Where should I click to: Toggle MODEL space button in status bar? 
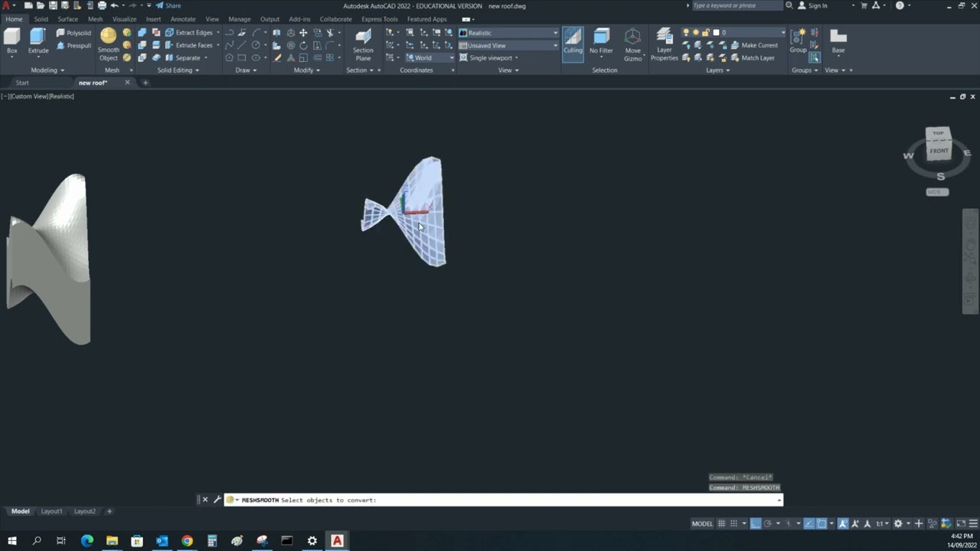[702, 523]
